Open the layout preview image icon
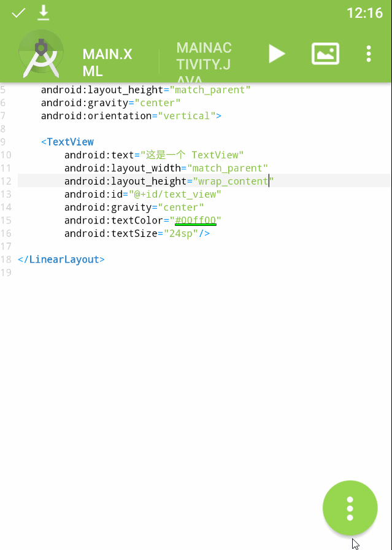 [325, 53]
